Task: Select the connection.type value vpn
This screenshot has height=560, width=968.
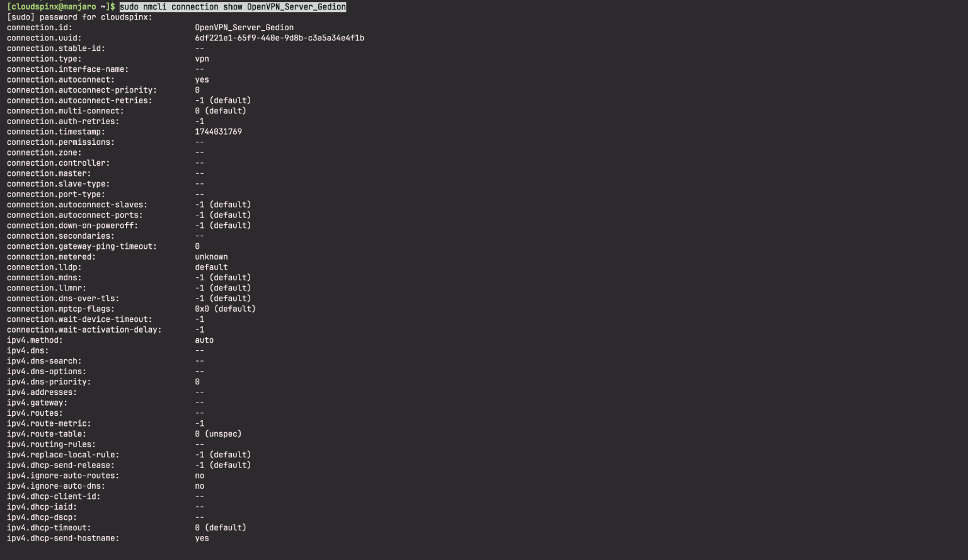Action: pos(201,59)
